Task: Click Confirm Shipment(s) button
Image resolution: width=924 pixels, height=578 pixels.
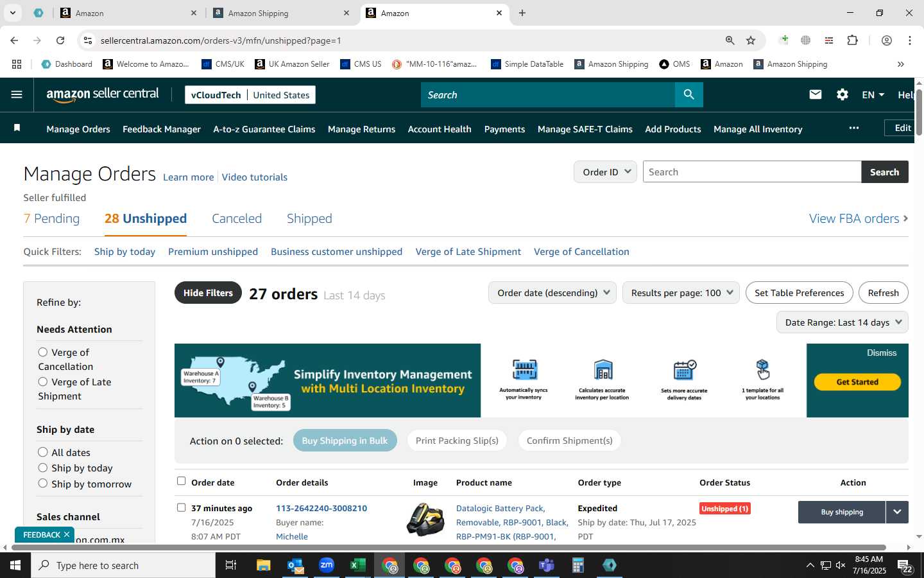Action: point(569,441)
